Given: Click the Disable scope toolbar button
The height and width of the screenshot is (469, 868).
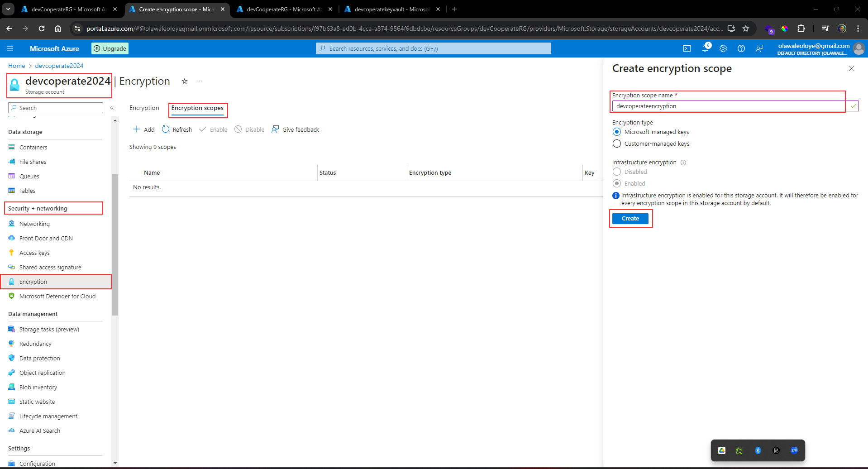Looking at the screenshot, I should coord(249,129).
